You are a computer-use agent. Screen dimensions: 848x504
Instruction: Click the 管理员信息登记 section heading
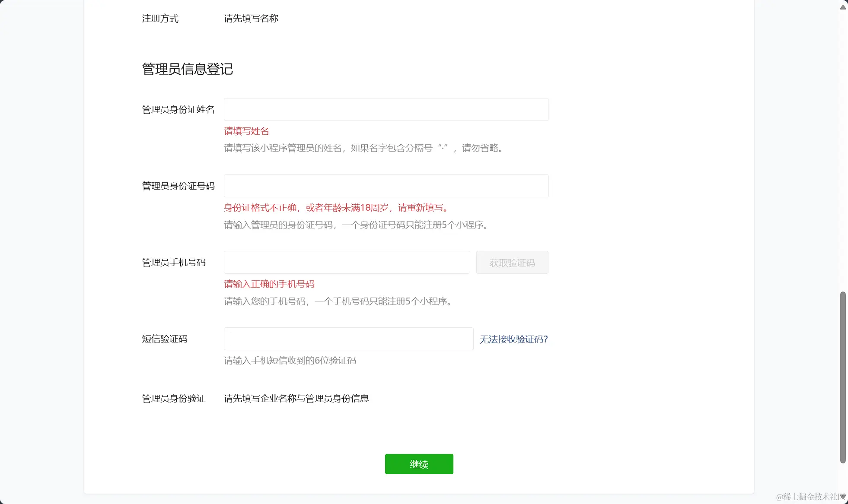(187, 69)
